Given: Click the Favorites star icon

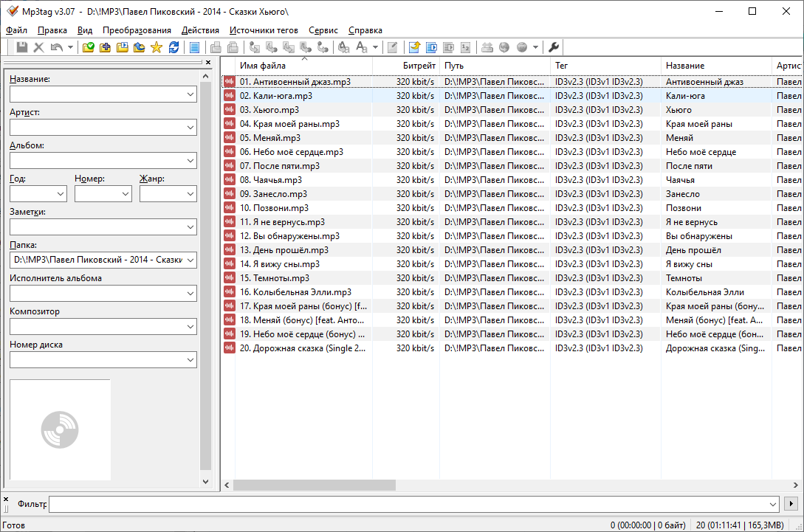Looking at the screenshot, I should coord(157,47).
